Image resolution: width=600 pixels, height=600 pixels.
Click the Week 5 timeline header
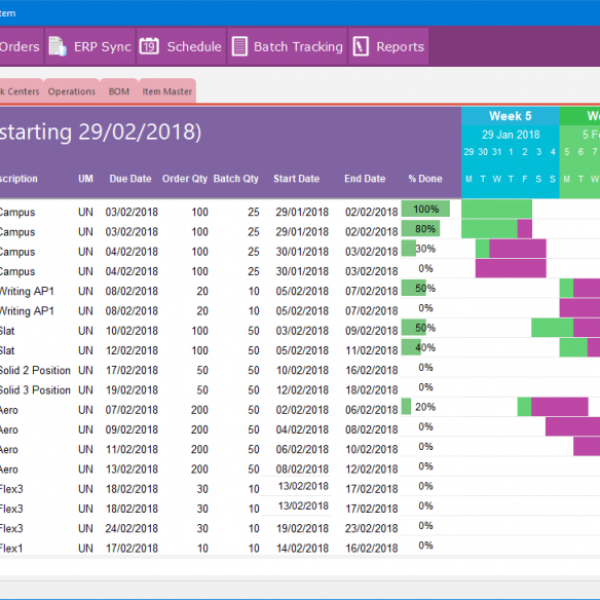pyautogui.click(x=509, y=116)
